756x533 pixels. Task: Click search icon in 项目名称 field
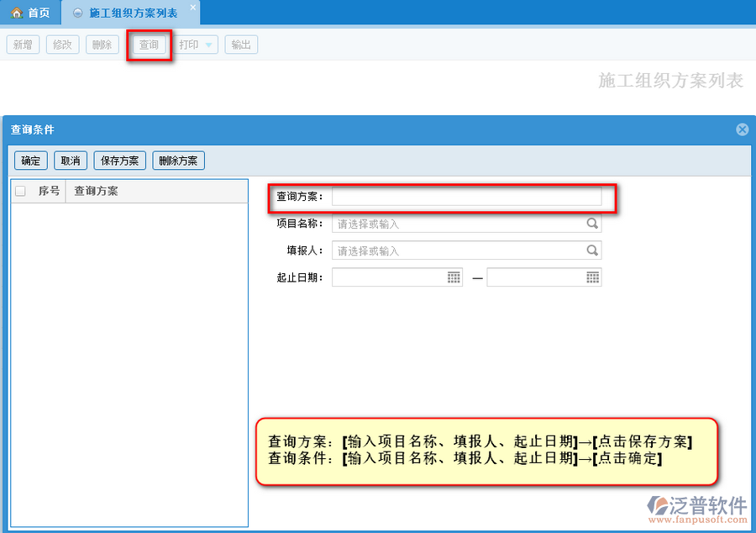pos(592,224)
